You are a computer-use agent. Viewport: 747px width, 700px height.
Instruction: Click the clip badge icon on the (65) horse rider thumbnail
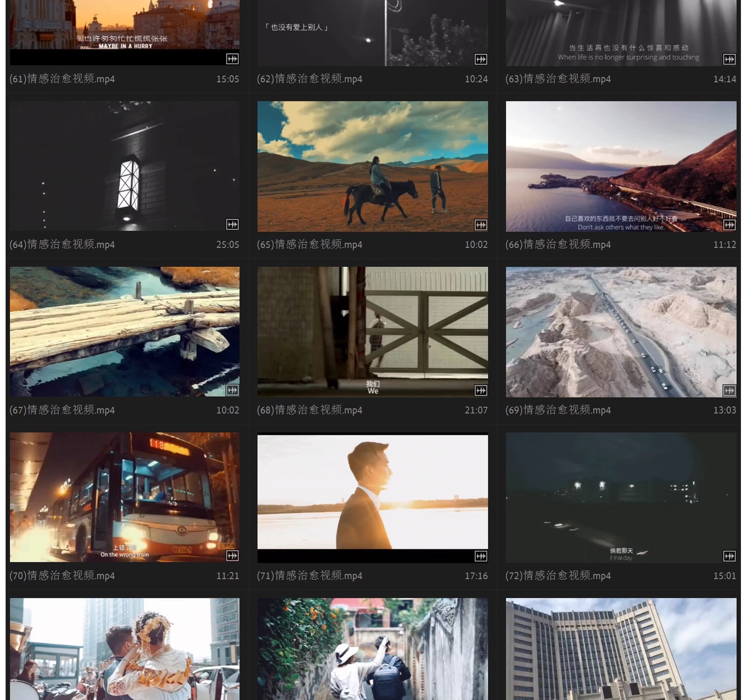click(x=481, y=224)
